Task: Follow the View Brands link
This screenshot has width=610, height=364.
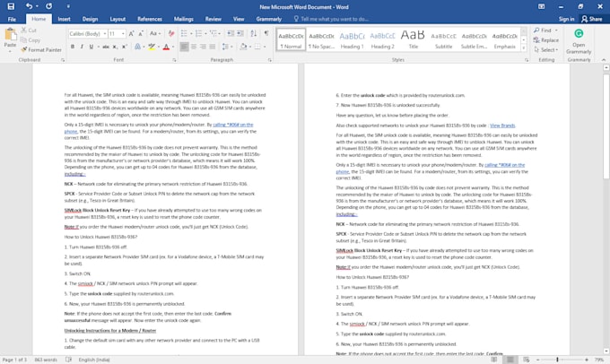Action: tap(502, 126)
